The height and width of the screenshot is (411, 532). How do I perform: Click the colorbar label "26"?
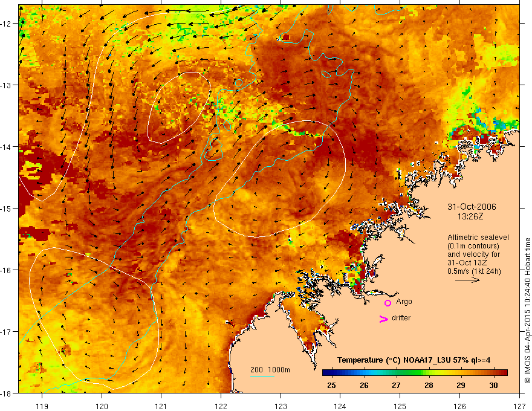(364, 385)
